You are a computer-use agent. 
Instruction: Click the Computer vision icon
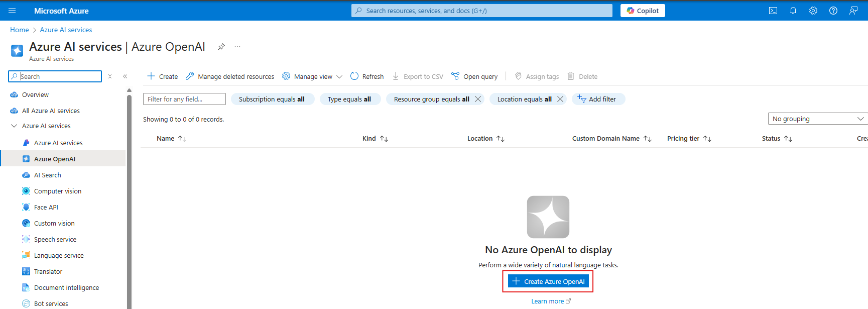click(x=26, y=191)
